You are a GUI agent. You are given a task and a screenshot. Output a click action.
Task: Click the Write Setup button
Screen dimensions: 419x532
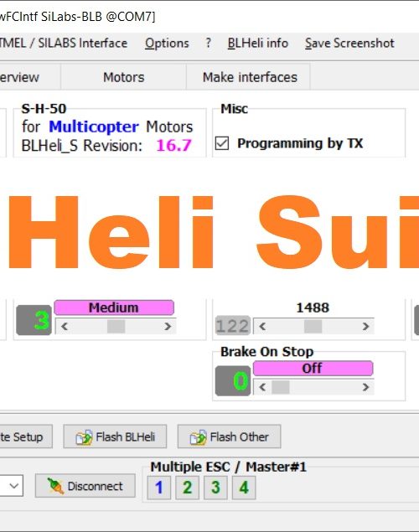[26, 436]
